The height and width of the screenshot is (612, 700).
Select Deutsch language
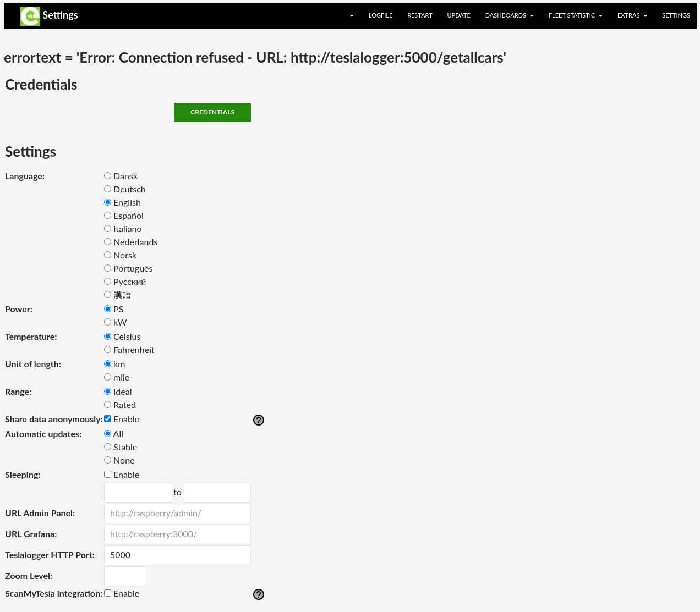(x=108, y=189)
